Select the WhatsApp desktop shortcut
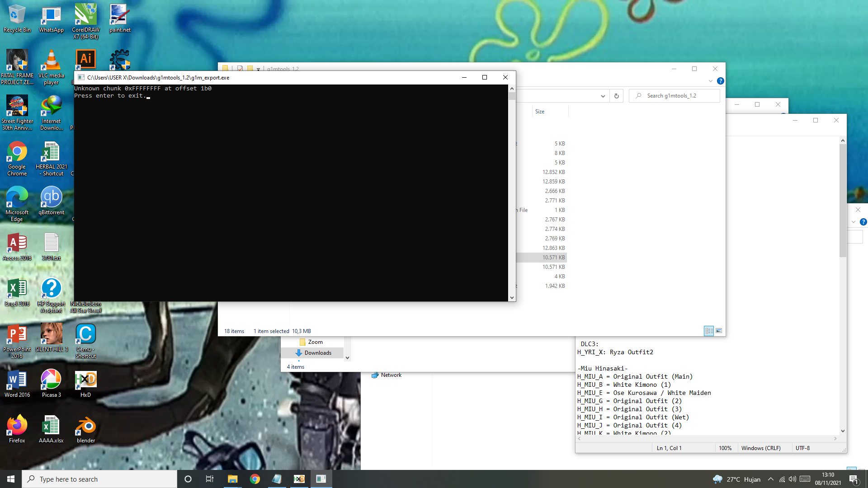 [51, 19]
